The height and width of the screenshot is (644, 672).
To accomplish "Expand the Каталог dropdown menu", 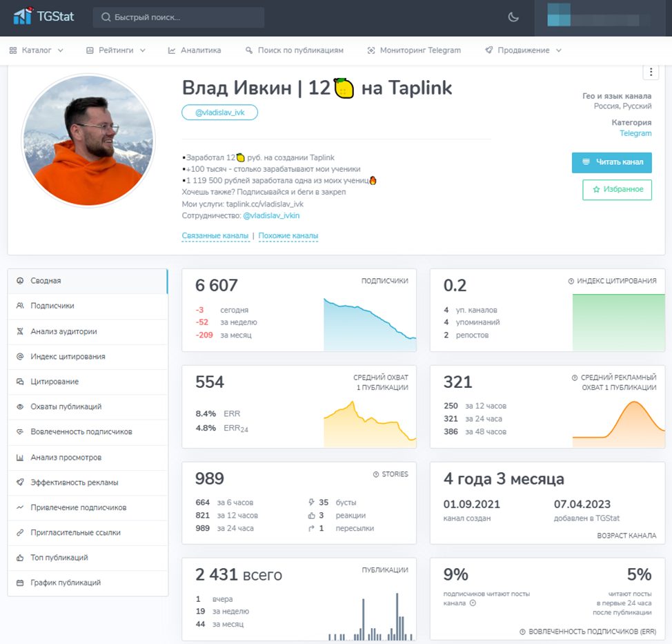I will (x=36, y=50).
